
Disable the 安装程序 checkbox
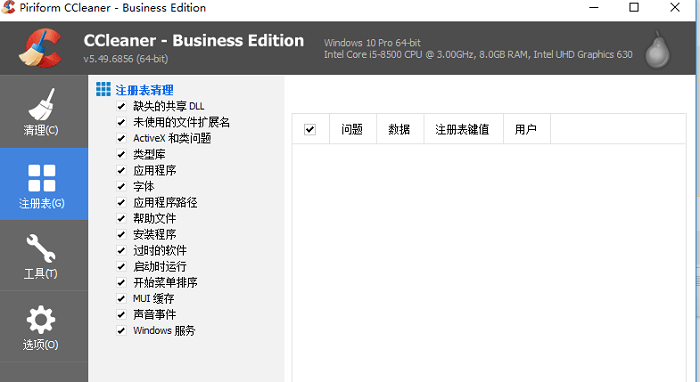(x=121, y=234)
